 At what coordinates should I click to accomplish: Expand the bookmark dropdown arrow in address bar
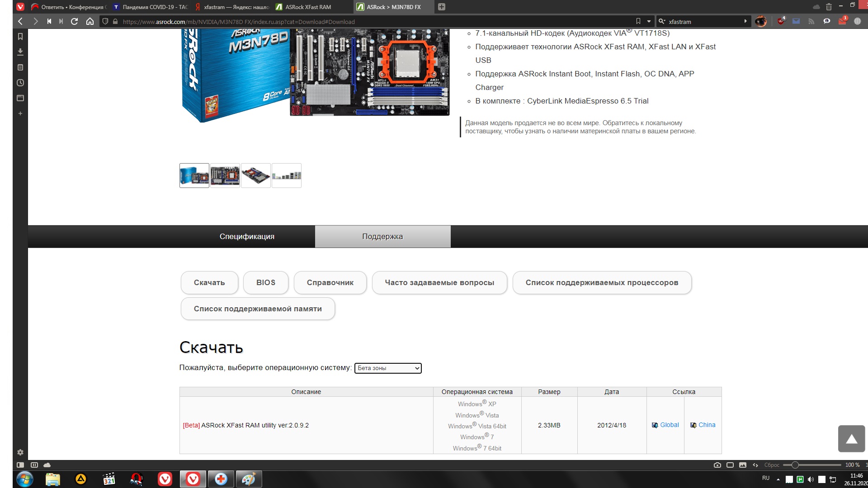coord(649,21)
